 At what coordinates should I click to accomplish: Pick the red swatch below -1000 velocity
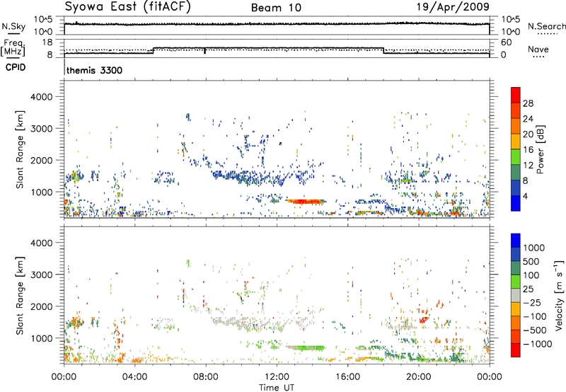pos(516,350)
